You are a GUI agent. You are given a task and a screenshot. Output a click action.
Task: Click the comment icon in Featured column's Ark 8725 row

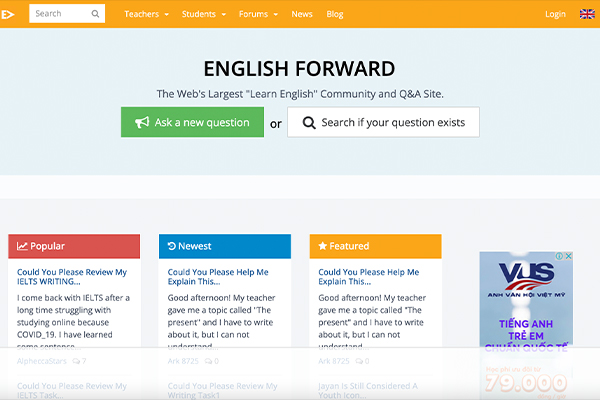(359, 361)
